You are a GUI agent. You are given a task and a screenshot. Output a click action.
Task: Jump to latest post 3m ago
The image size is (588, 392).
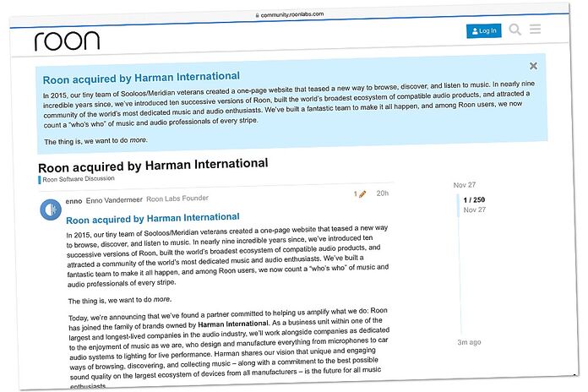(x=469, y=342)
